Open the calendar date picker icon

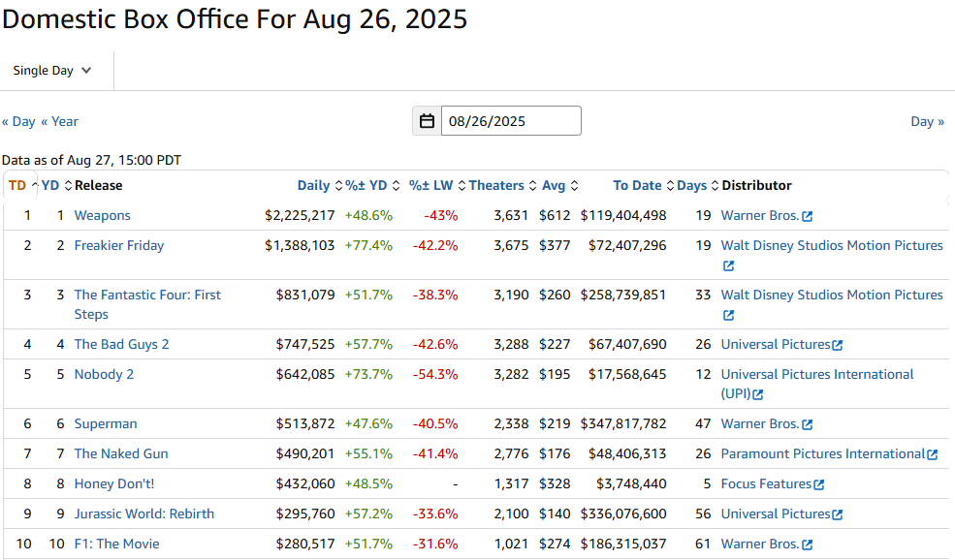point(427,121)
